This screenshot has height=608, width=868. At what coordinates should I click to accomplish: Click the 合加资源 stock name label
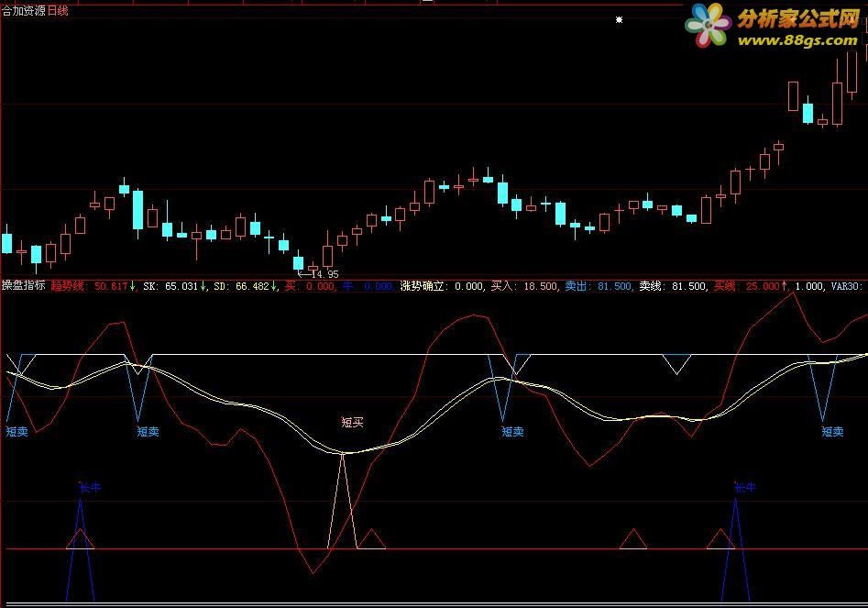tap(23, 10)
